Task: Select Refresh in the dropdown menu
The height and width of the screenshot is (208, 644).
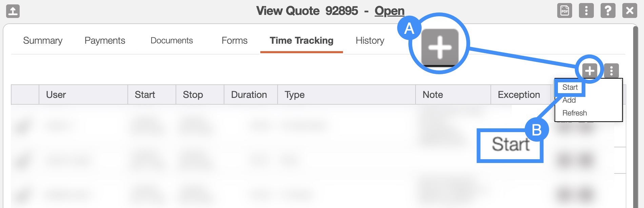Action: pyautogui.click(x=575, y=113)
